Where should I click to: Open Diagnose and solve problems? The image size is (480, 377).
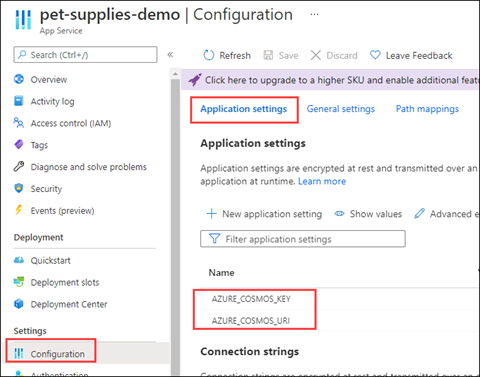coord(88,167)
